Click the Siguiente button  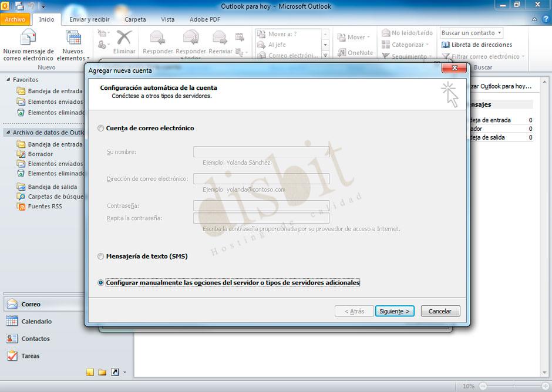click(395, 311)
